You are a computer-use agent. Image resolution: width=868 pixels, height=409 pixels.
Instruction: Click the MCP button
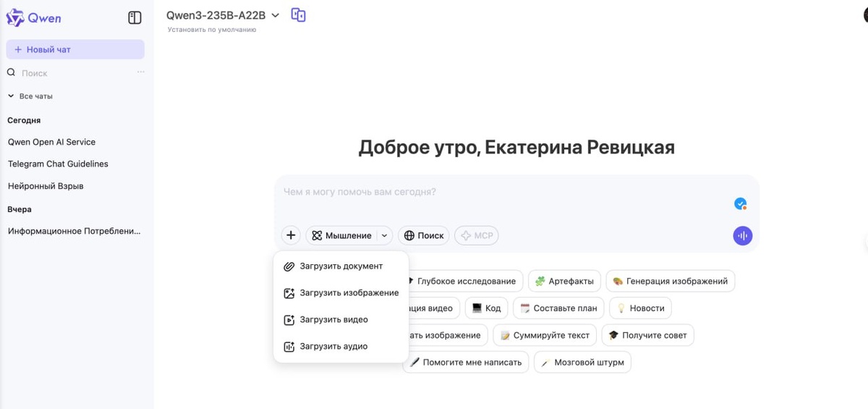coord(476,235)
